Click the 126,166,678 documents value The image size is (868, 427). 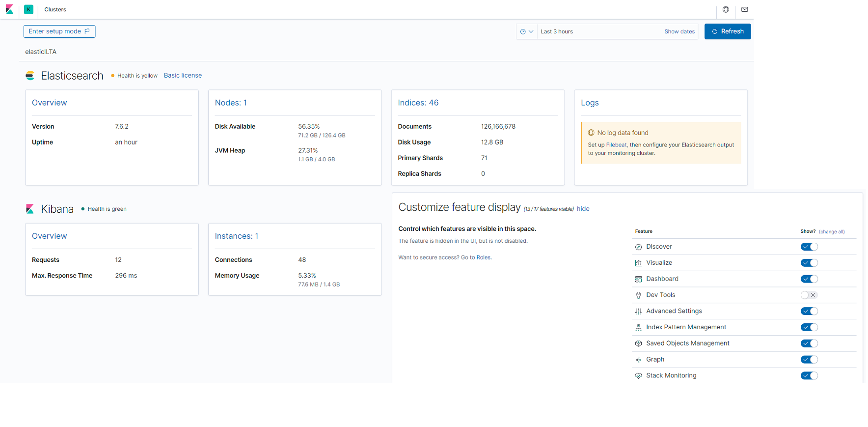pos(498,127)
